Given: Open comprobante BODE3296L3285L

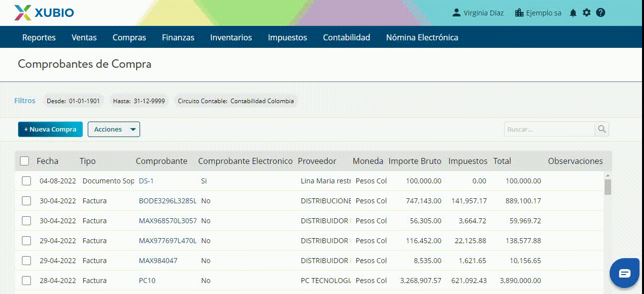Looking at the screenshot, I should pos(167,201).
